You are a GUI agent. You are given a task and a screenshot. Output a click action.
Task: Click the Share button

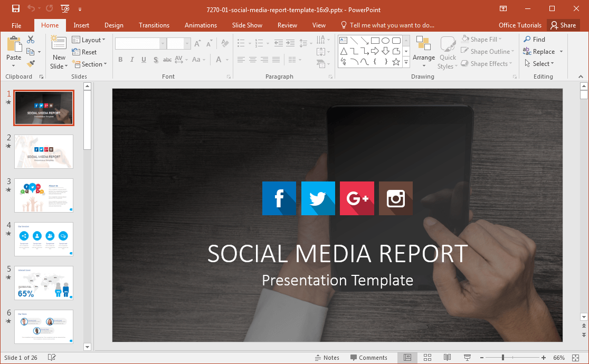tap(563, 25)
